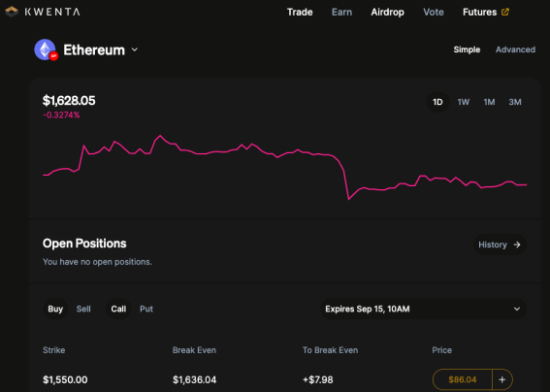This screenshot has height=392, width=550.
Task: Open positions History button
Action: [500, 245]
